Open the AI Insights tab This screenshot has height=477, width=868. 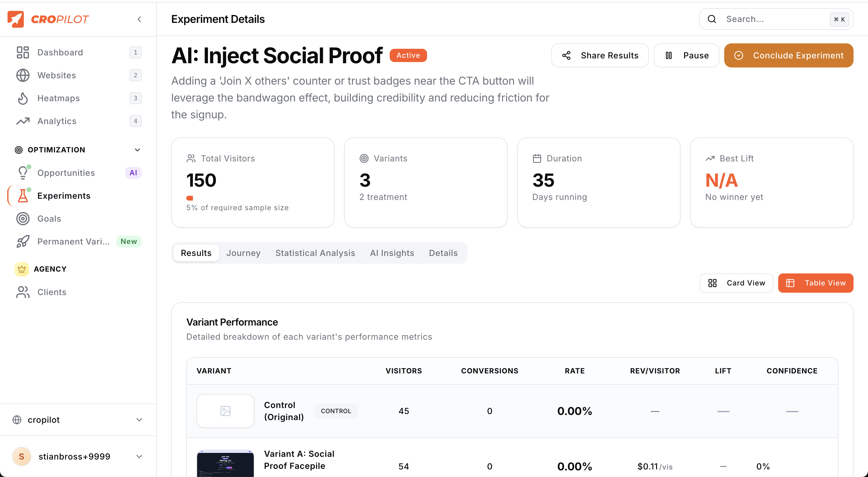click(392, 253)
